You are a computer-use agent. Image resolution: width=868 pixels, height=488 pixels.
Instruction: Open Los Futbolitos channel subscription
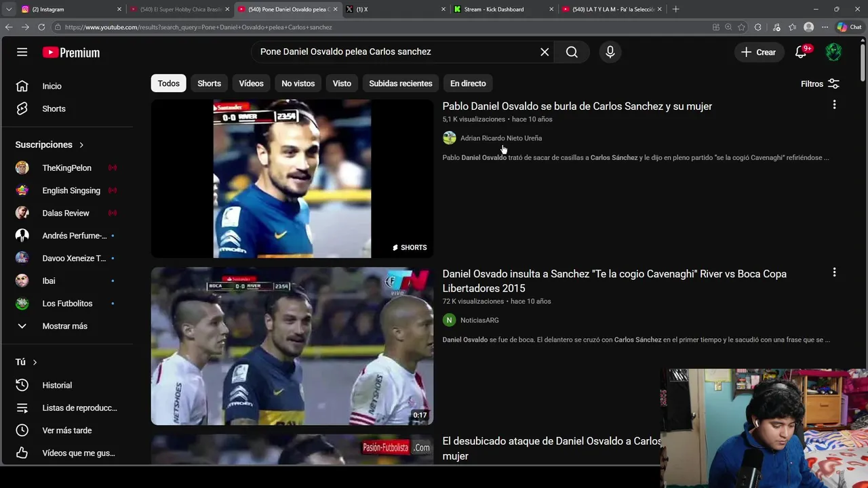[x=68, y=304]
